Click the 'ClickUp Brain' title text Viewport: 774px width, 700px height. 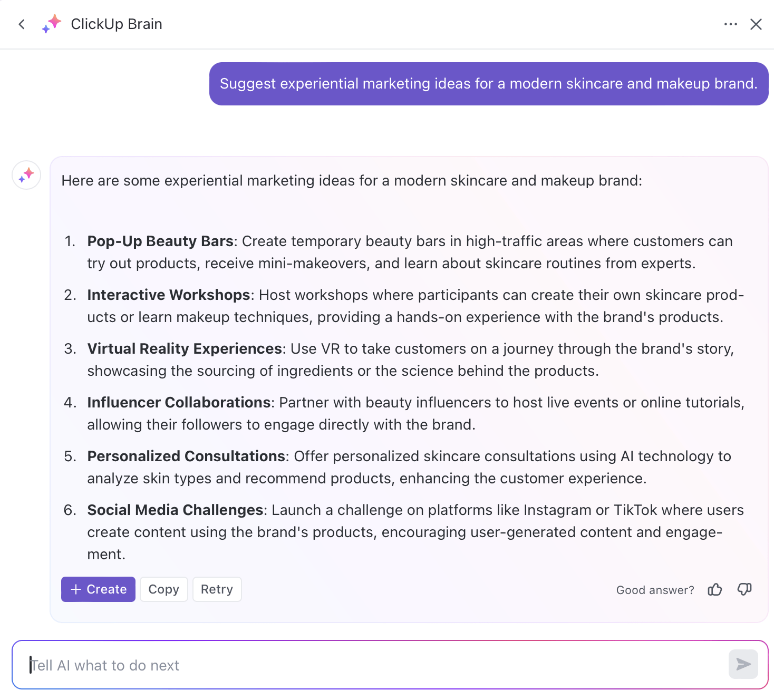tap(116, 24)
